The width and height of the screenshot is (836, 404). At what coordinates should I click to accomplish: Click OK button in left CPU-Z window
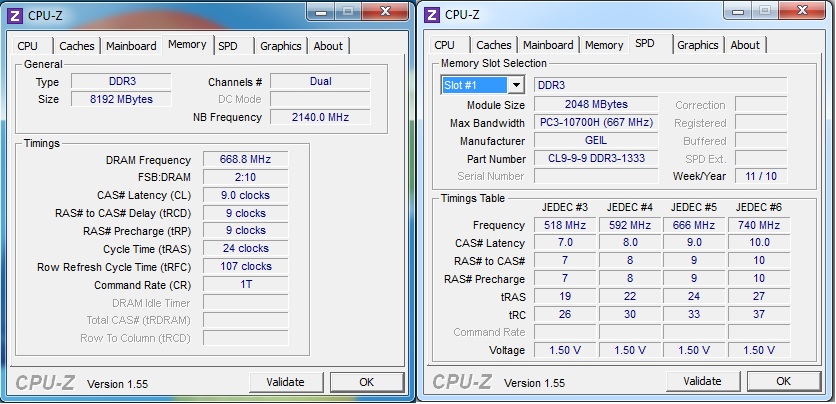[367, 382]
